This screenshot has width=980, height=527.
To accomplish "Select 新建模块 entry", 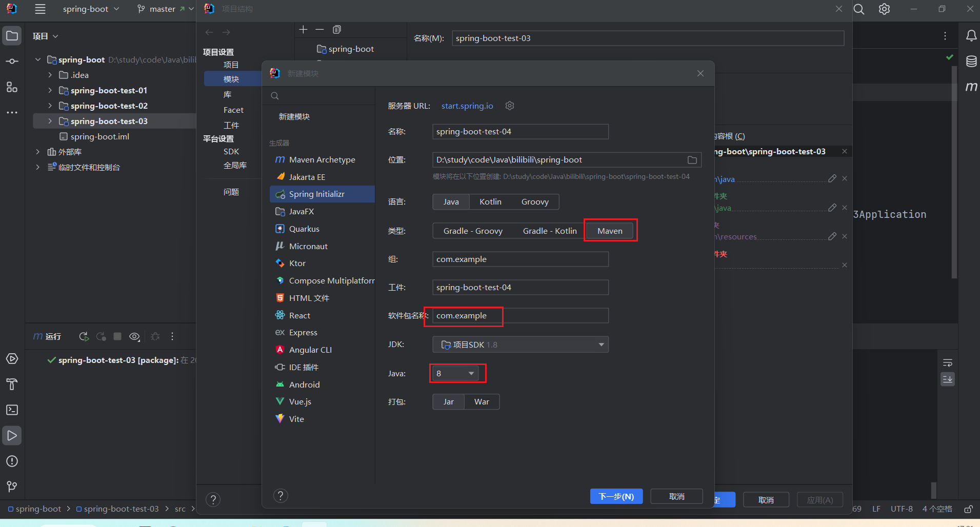I will click(294, 117).
